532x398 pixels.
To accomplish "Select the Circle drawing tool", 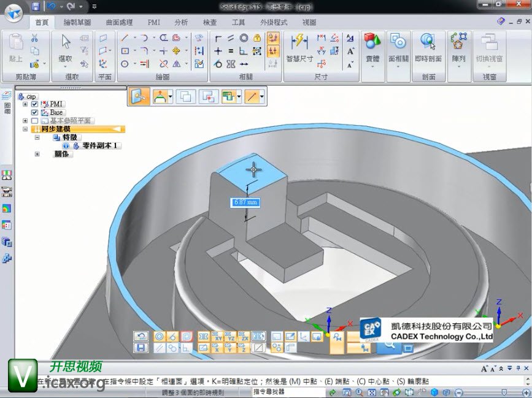I will point(125,64).
